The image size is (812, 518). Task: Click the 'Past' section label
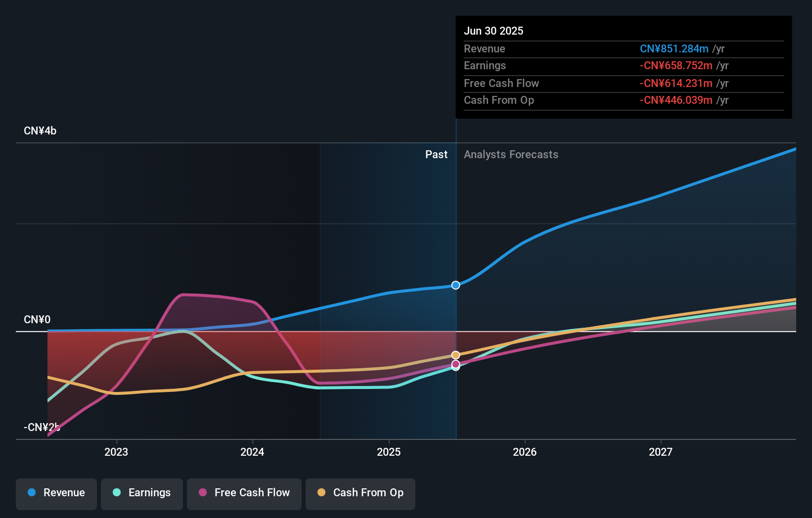pos(436,155)
